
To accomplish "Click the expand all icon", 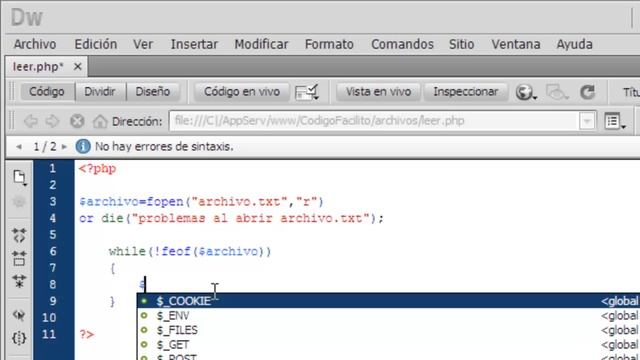I will (x=19, y=281).
